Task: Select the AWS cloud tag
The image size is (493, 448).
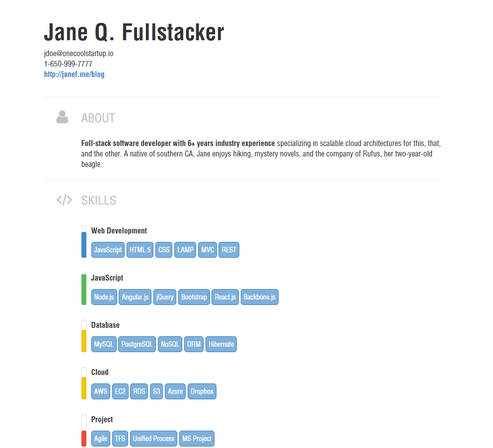Action: tap(101, 391)
